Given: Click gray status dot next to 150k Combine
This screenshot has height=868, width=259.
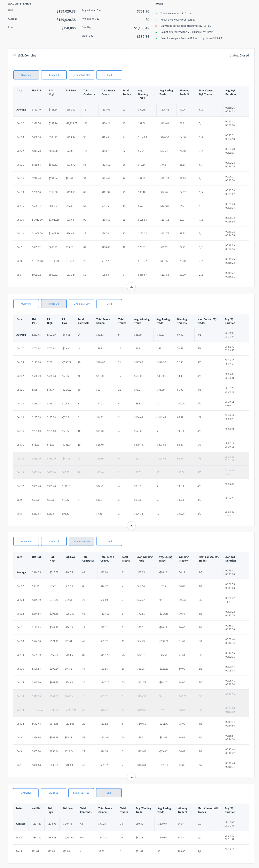Looking at the screenshot, I should (15, 55).
